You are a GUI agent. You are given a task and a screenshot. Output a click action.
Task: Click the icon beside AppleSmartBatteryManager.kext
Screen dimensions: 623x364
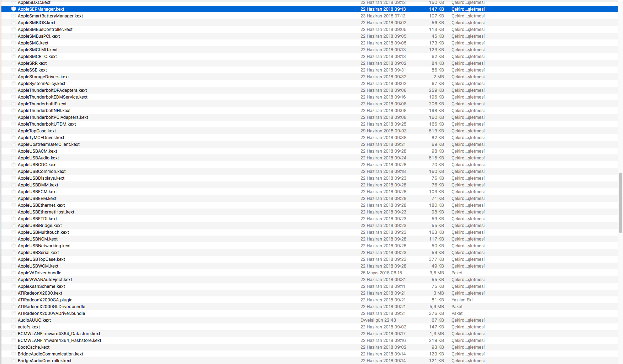pos(14,16)
